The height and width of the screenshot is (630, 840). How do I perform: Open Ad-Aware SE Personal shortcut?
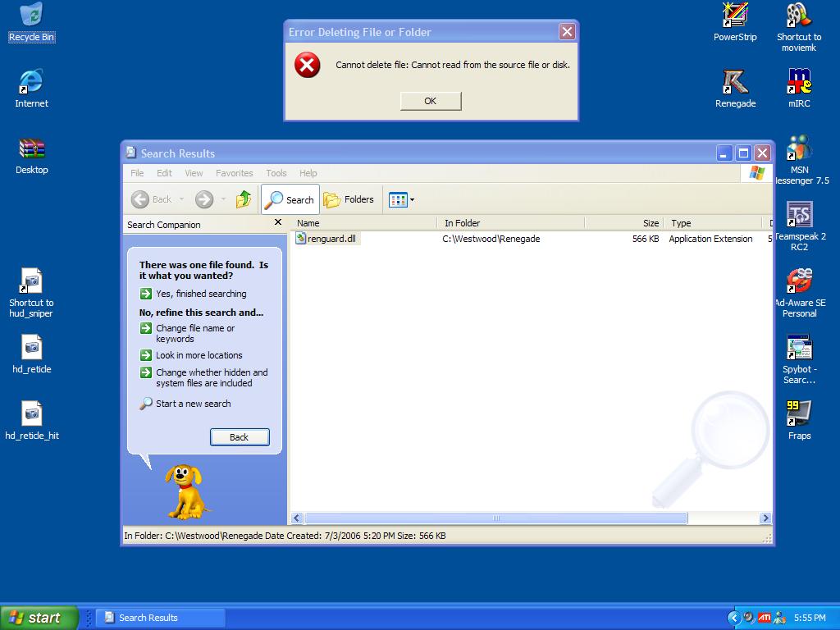pyautogui.click(x=799, y=281)
